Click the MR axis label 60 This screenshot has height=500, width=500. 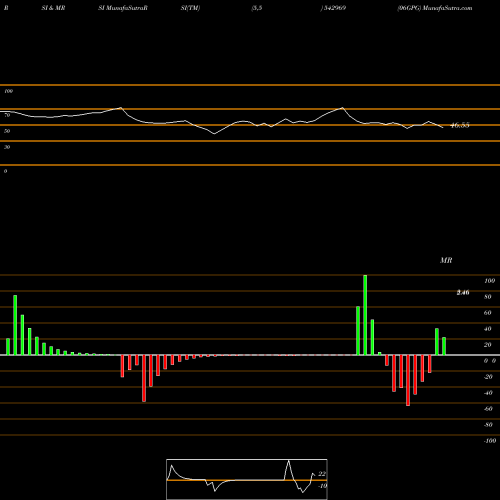pos(488,313)
